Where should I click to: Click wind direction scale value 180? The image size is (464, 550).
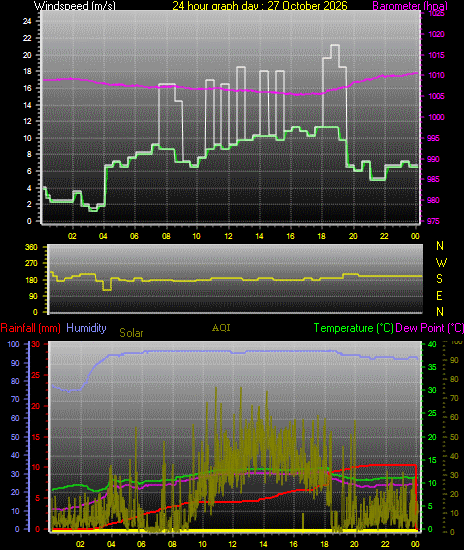coord(31,280)
